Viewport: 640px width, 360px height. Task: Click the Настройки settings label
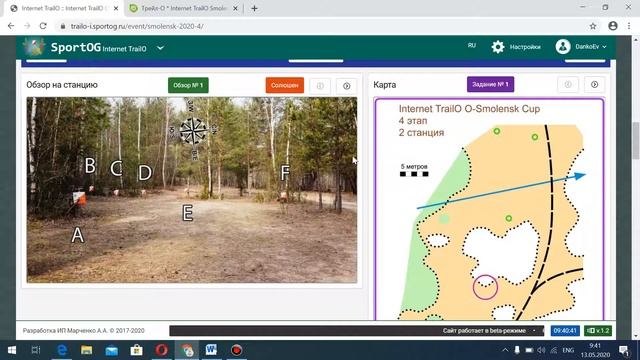[525, 47]
